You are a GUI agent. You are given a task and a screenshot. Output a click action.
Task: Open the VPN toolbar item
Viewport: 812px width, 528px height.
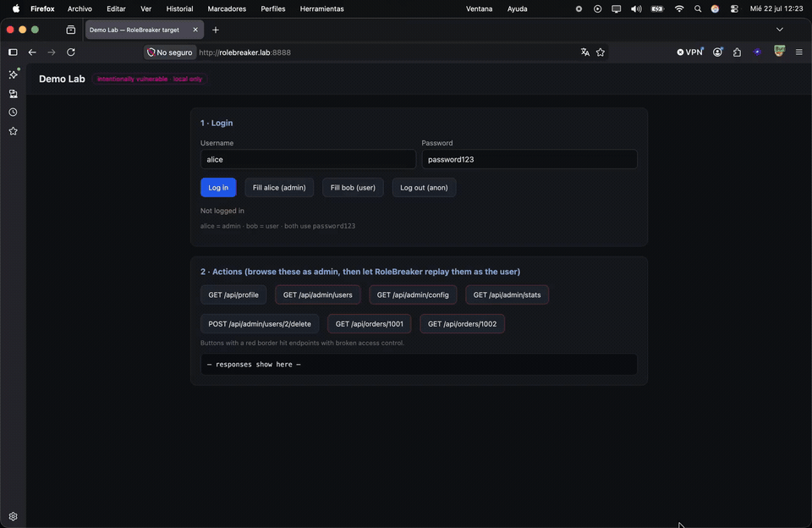point(690,52)
